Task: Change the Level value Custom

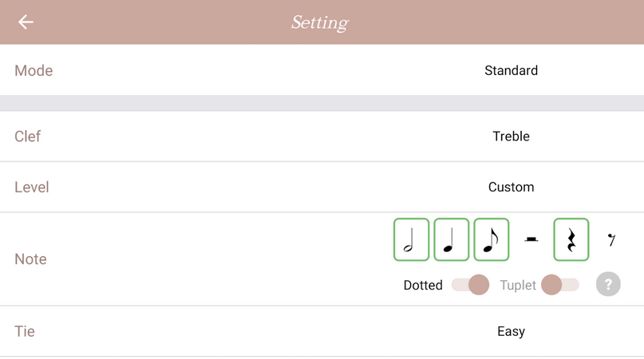Action: tap(511, 187)
